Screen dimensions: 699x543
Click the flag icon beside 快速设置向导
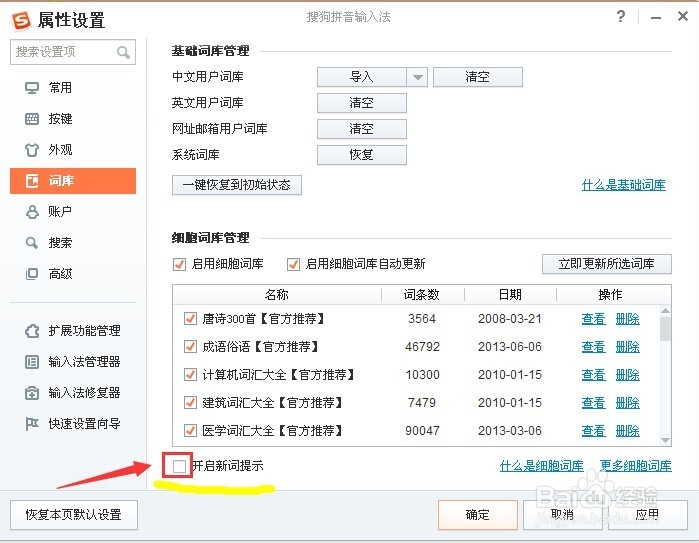pyautogui.click(x=32, y=424)
